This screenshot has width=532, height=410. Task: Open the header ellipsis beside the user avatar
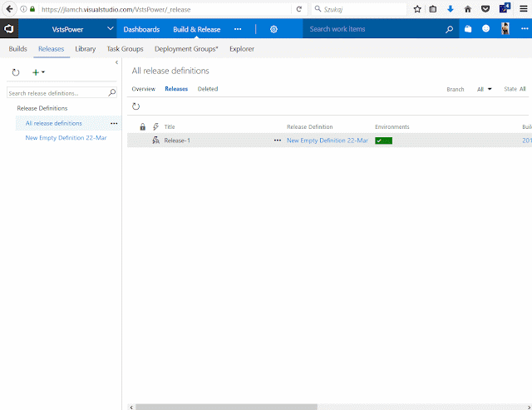click(x=525, y=29)
